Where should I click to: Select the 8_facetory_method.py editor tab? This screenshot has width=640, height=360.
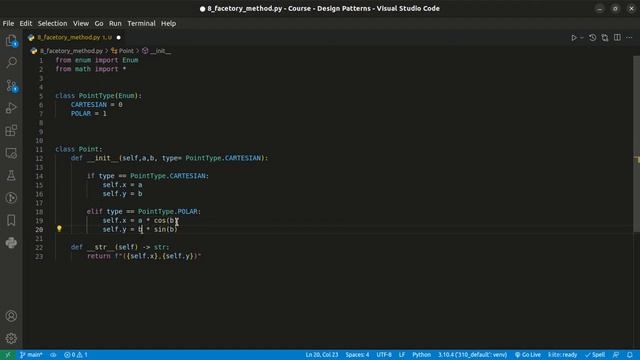pos(74,38)
